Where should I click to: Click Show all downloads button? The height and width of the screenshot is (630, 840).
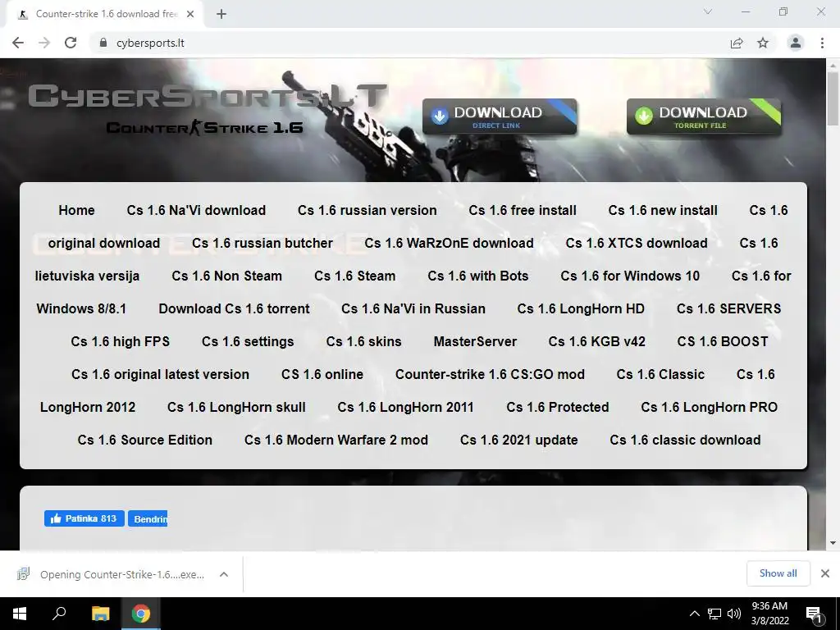(x=778, y=573)
